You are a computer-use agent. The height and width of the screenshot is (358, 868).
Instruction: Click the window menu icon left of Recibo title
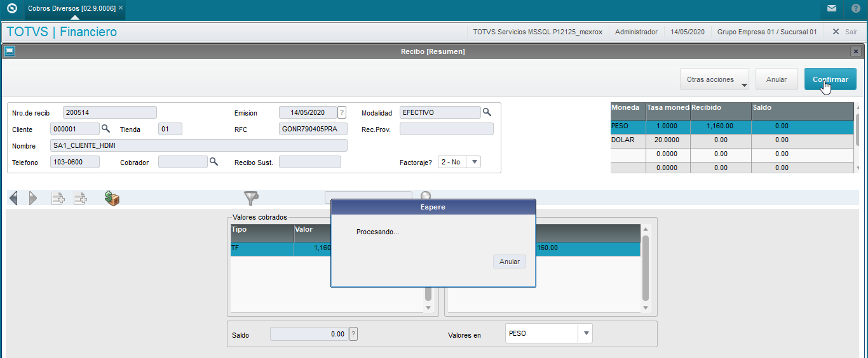10,51
